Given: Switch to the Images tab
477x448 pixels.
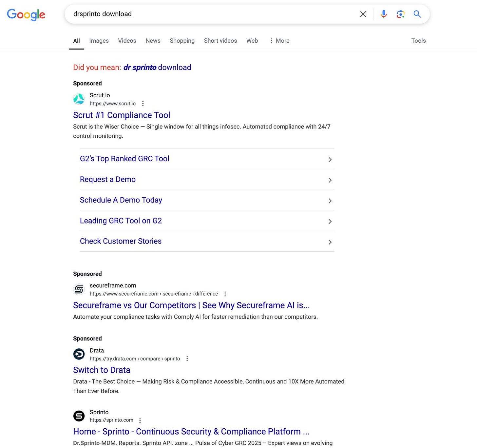Looking at the screenshot, I should pos(99,41).
